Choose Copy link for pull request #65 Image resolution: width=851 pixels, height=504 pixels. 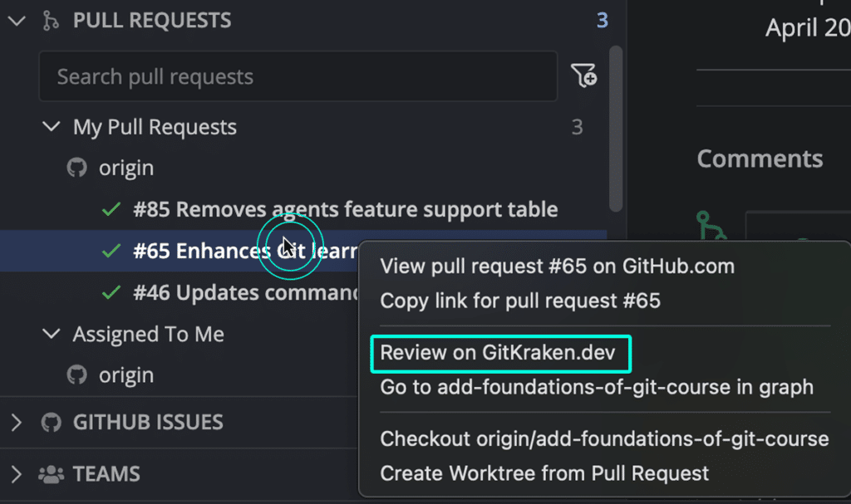point(520,301)
